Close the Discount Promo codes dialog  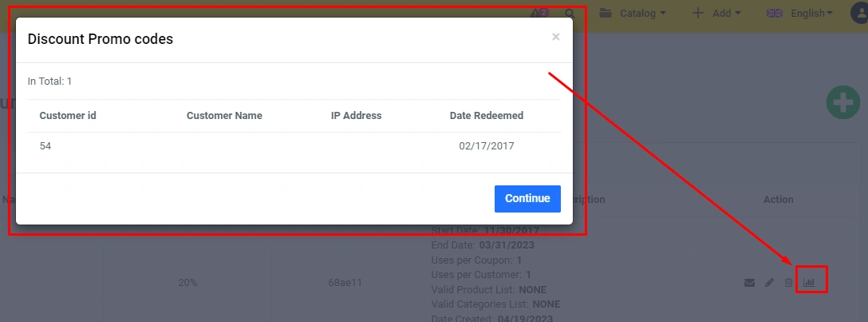[x=556, y=37]
